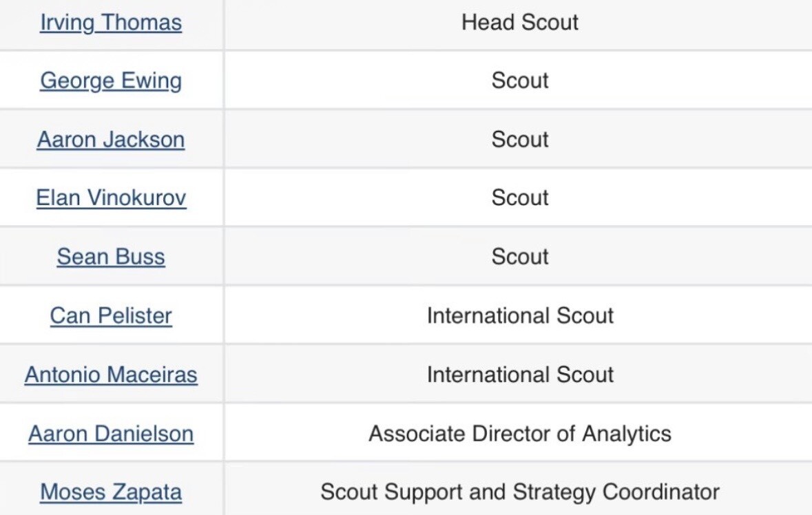Click the Aaron Danielson link

111,434
